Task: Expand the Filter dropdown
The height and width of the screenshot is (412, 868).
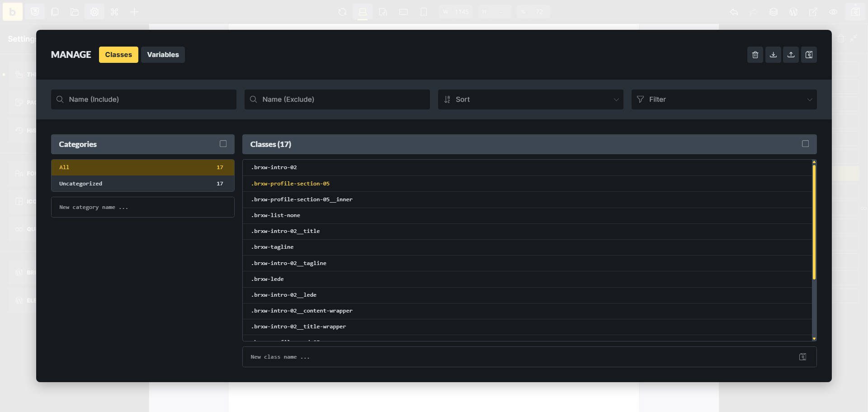Action: coord(724,99)
